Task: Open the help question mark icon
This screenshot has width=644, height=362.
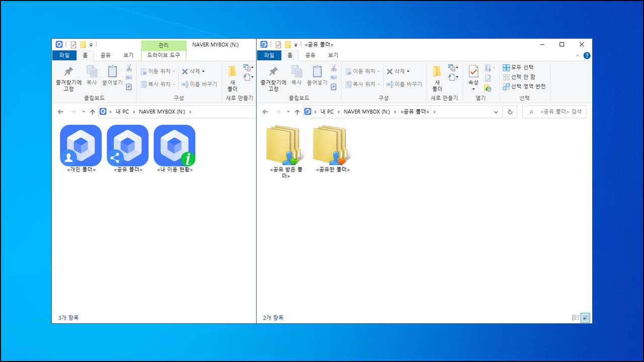Action: coord(587,55)
